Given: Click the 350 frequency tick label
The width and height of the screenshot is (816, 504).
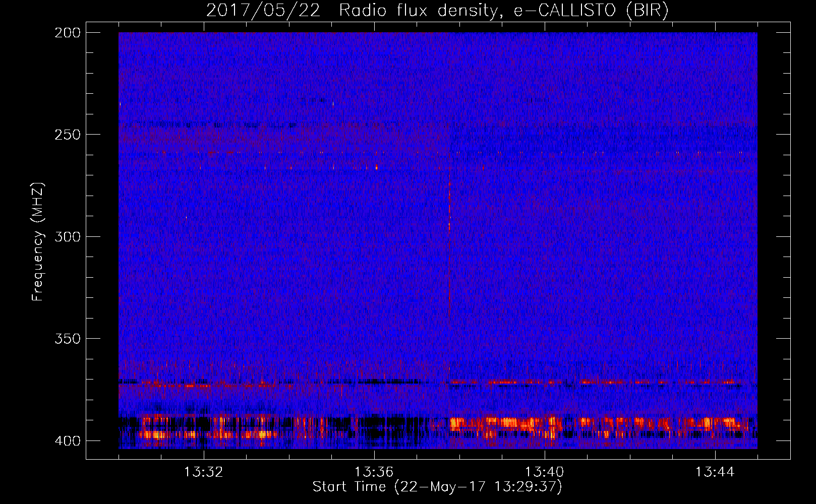Looking at the screenshot, I should 67,338.
